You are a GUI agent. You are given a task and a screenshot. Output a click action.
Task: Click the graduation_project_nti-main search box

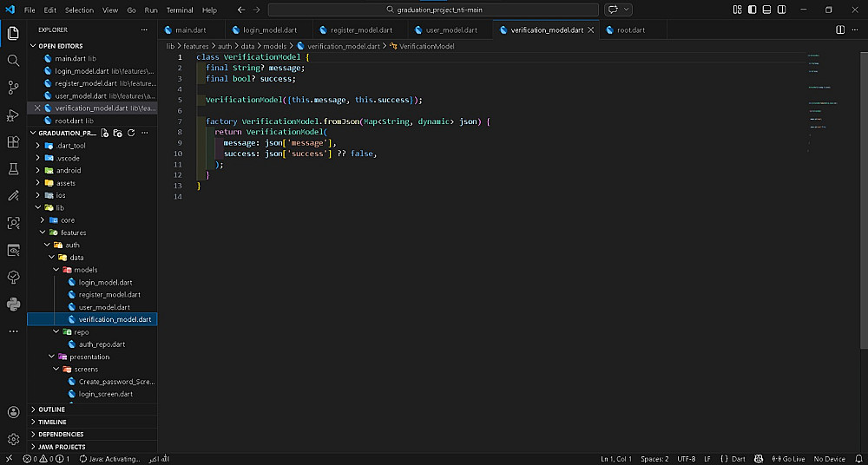click(433, 10)
